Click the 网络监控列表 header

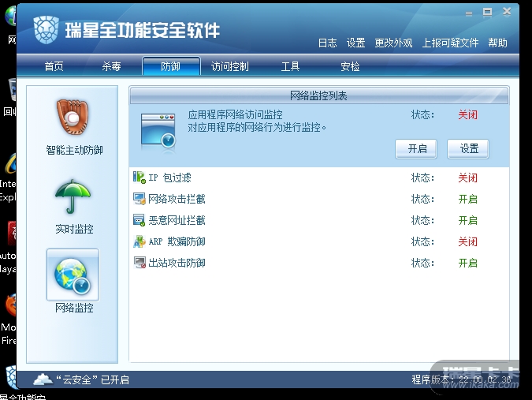coord(318,95)
